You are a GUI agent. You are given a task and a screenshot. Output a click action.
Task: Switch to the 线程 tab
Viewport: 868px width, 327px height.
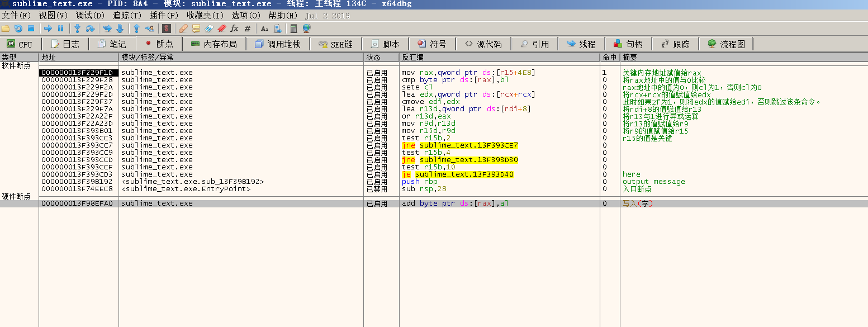pos(581,44)
